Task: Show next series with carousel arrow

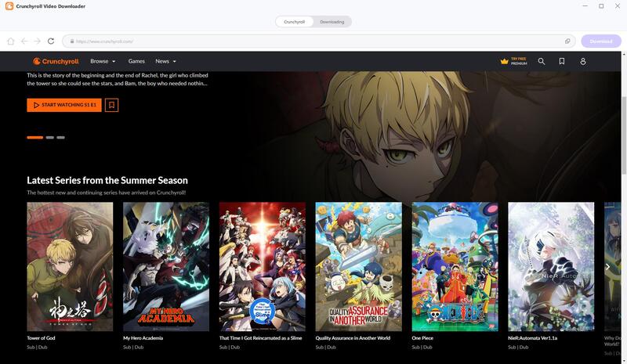Action: (607, 266)
